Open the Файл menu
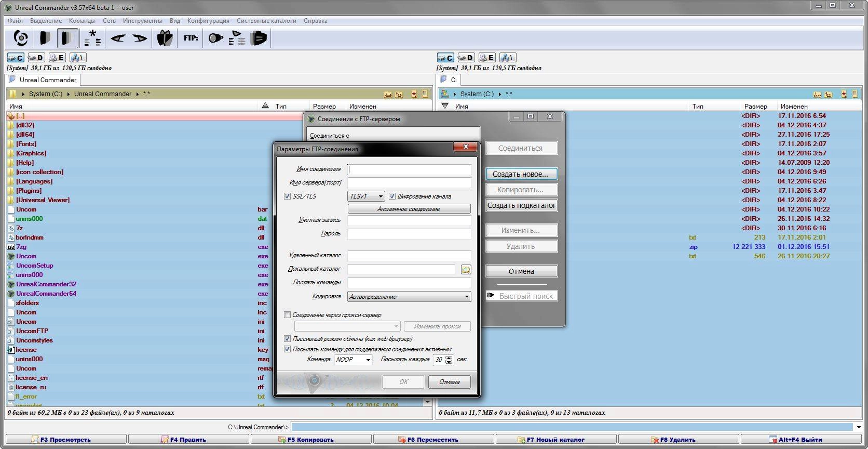The height and width of the screenshot is (449, 868). [15, 21]
